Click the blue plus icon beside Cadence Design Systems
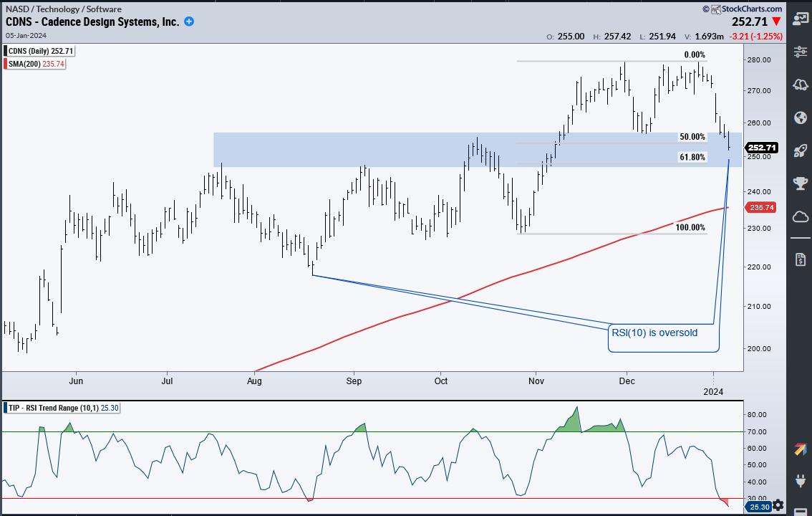The height and width of the screenshot is (516, 812). coord(189,21)
